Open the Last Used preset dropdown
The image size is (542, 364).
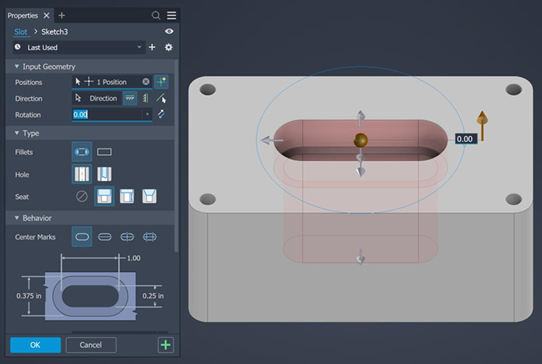pos(79,47)
